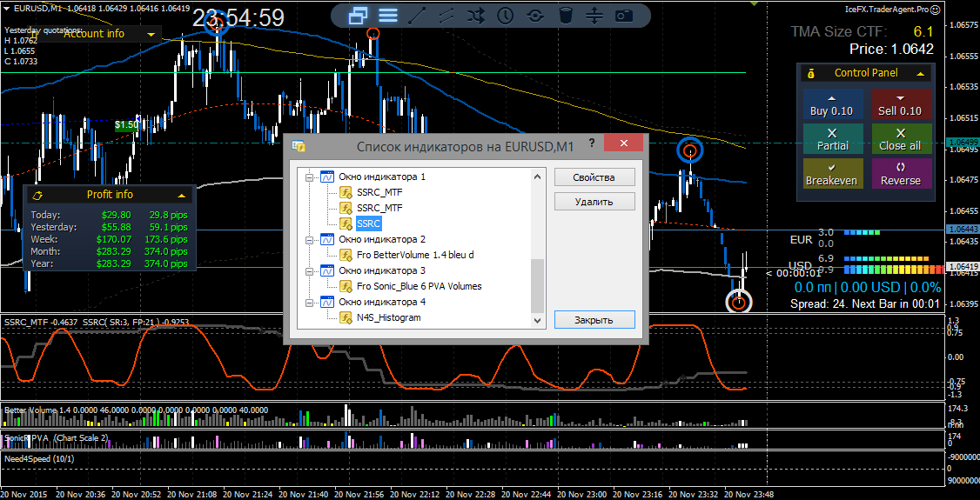The image size is (980, 500).
Task: Click the Close all button
Action: tap(901, 138)
